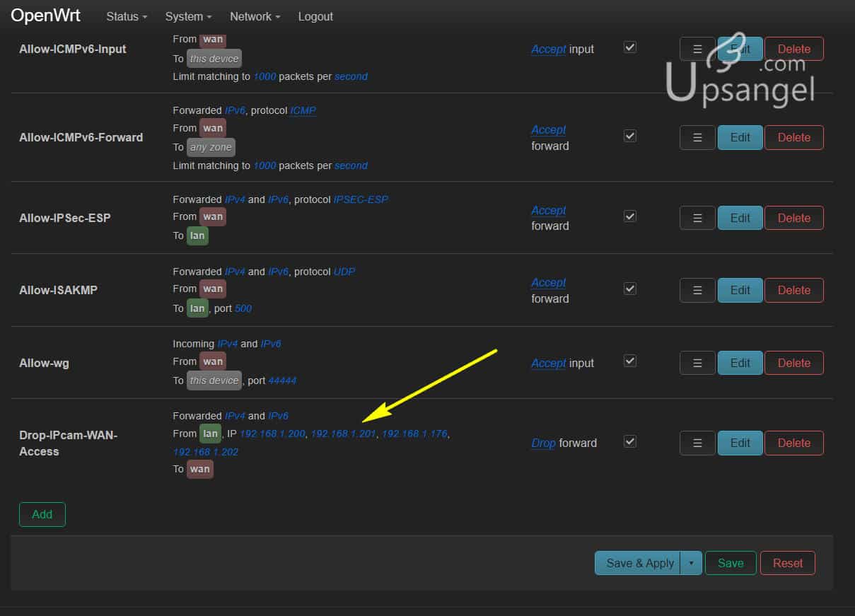The height and width of the screenshot is (616, 855).
Task: Uncheck the Allow-wg rule enable box
Action: pyautogui.click(x=630, y=361)
